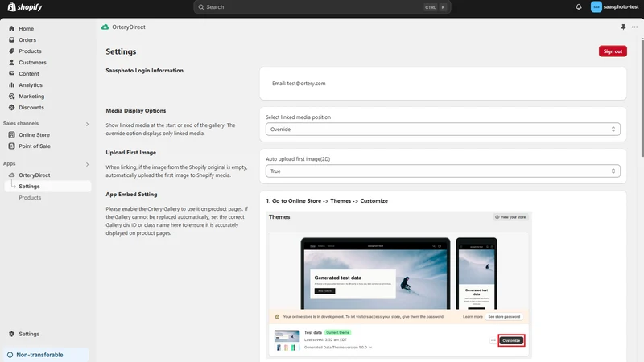
Task: Open the Non-transferable notice
Action: [x=47, y=355]
